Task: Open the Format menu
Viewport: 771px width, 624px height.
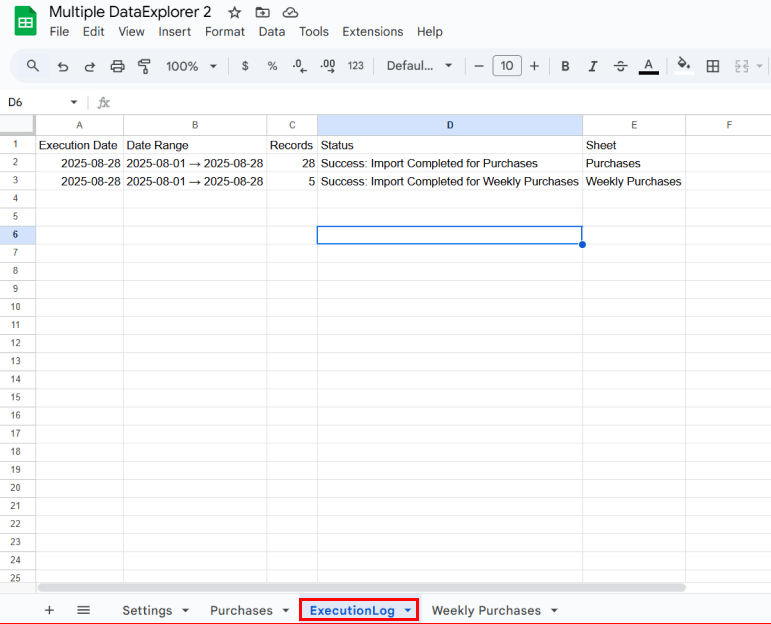Action: [225, 31]
